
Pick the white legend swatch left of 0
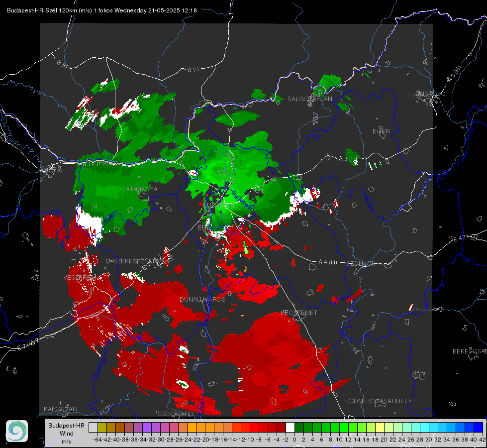[x=290, y=428]
